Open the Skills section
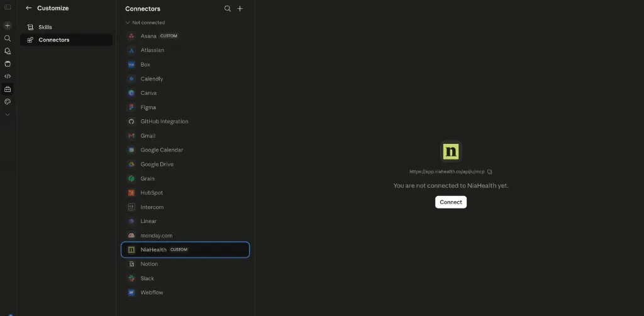This screenshot has height=316, width=644. point(66,27)
